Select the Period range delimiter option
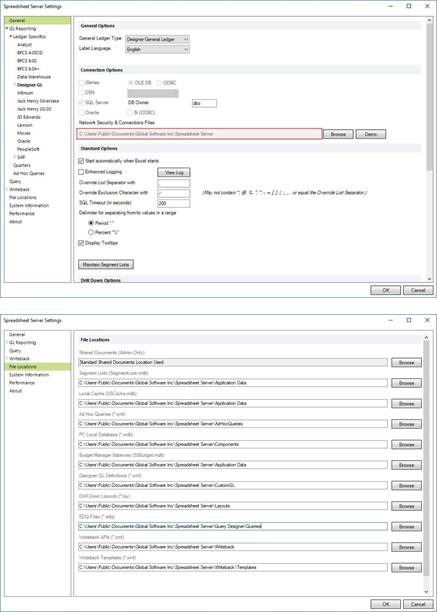The image size is (437, 612). click(x=91, y=223)
